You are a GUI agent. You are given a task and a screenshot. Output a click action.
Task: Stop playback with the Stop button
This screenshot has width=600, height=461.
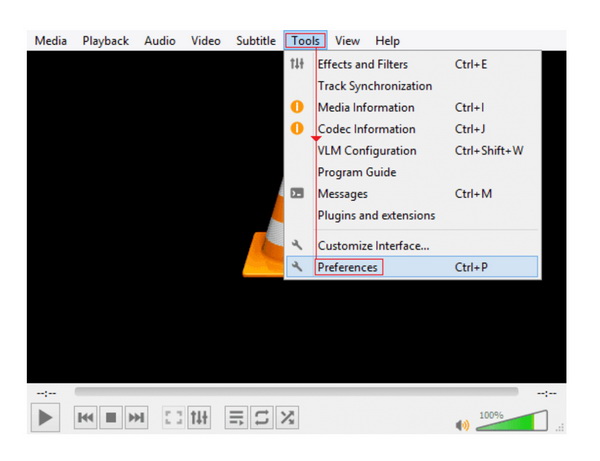[x=111, y=417]
